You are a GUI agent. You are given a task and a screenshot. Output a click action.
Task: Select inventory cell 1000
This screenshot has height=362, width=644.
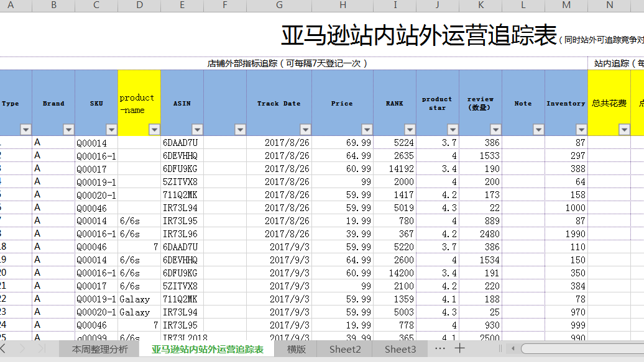point(566,208)
